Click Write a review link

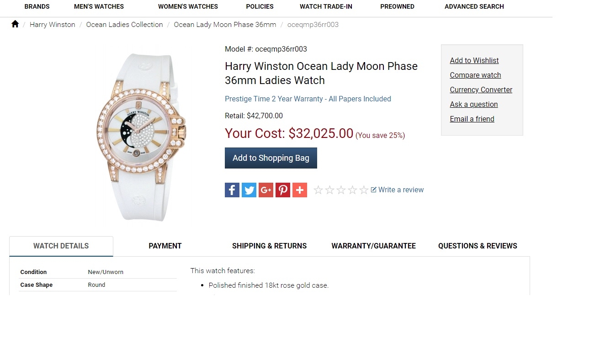click(x=401, y=190)
